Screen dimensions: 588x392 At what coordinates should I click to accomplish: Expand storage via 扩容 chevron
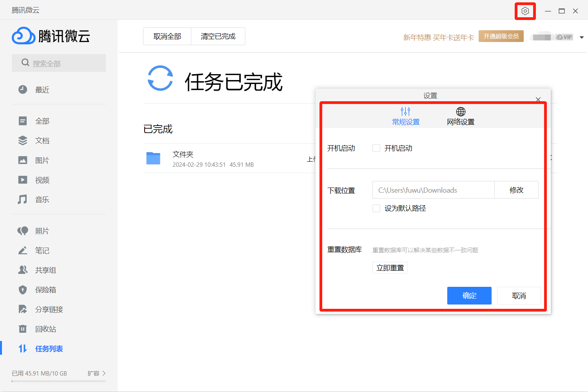click(x=104, y=373)
